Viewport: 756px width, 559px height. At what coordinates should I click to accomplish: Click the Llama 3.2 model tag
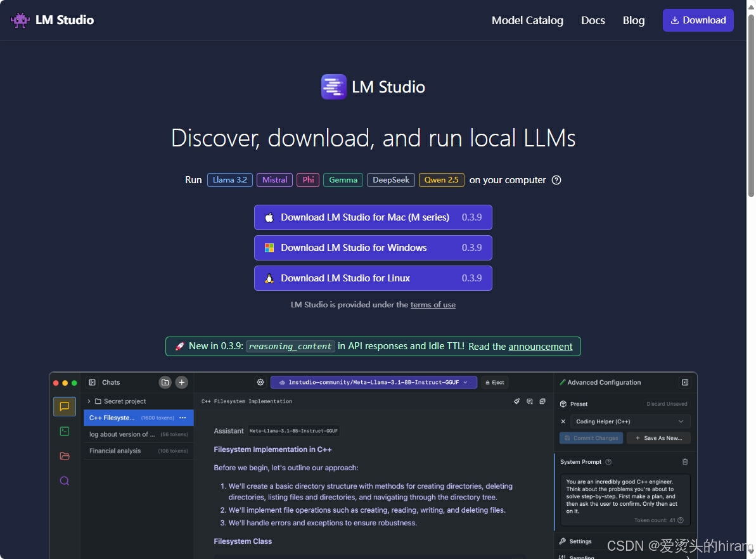coord(229,180)
